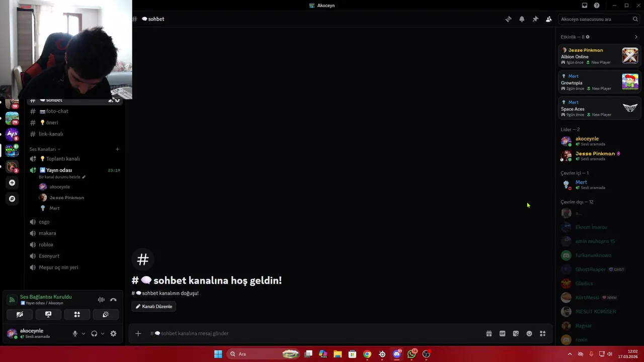Join the roblox voice channel
This screenshot has width=644, height=362.
[75, 245]
